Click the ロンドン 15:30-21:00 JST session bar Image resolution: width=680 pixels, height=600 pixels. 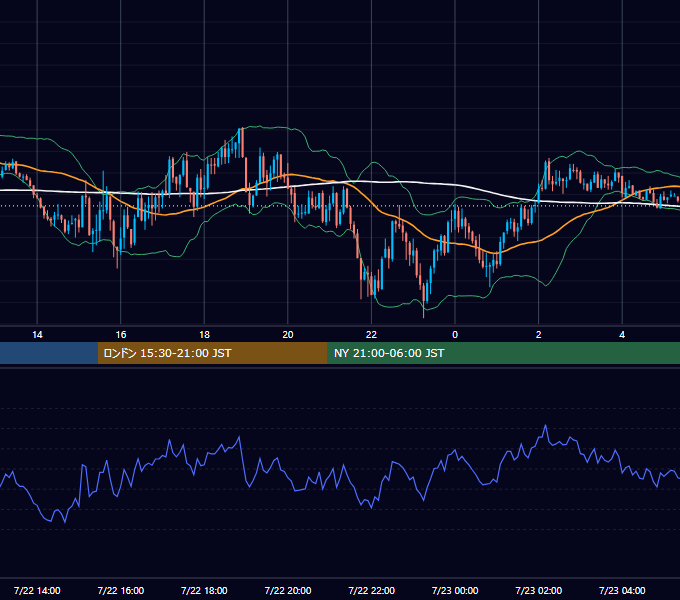point(212,353)
